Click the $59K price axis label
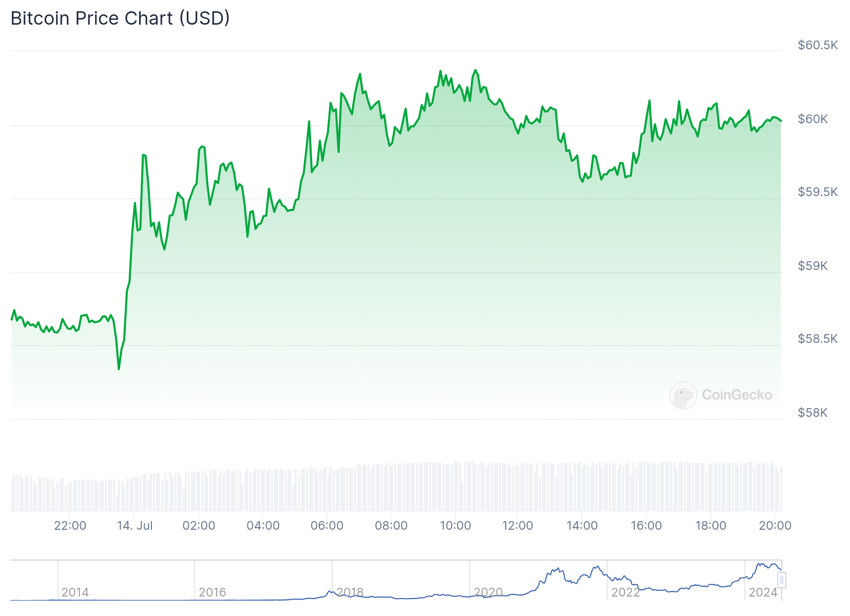The height and width of the screenshot is (616, 850). (813, 266)
